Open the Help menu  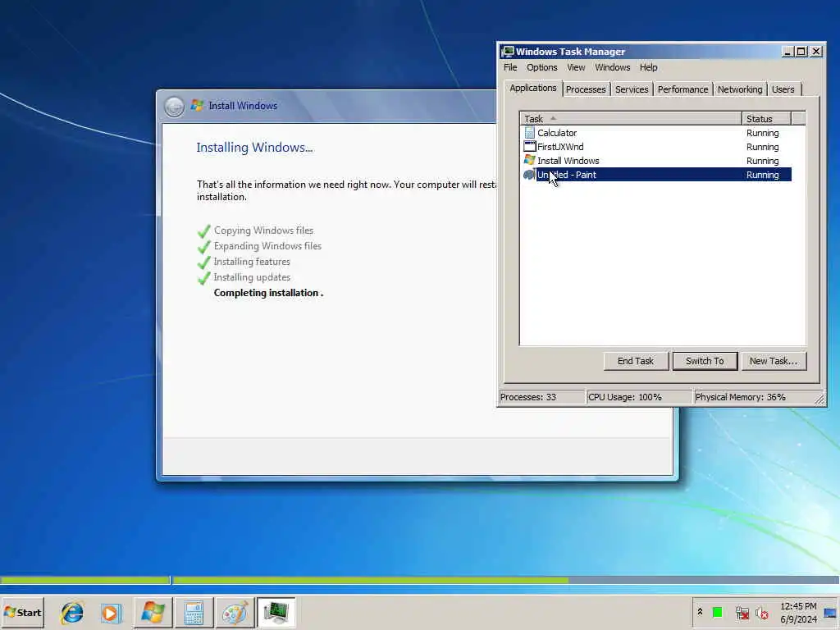(x=648, y=67)
